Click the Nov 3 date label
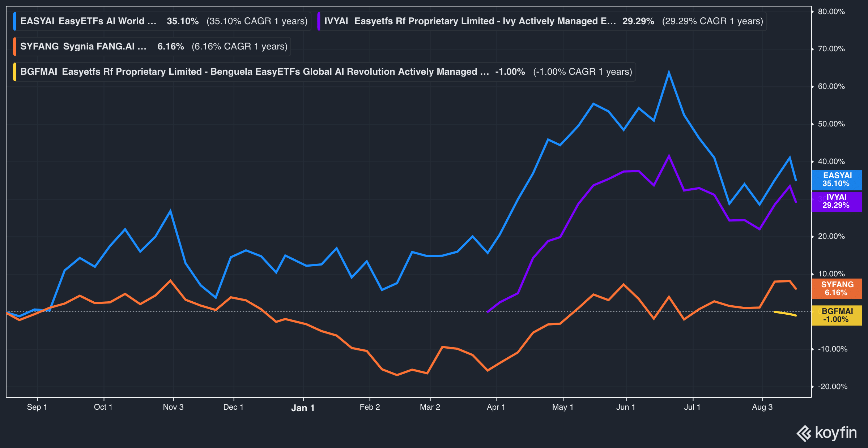The height and width of the screenshot is (448, 868). pos(173,407)
